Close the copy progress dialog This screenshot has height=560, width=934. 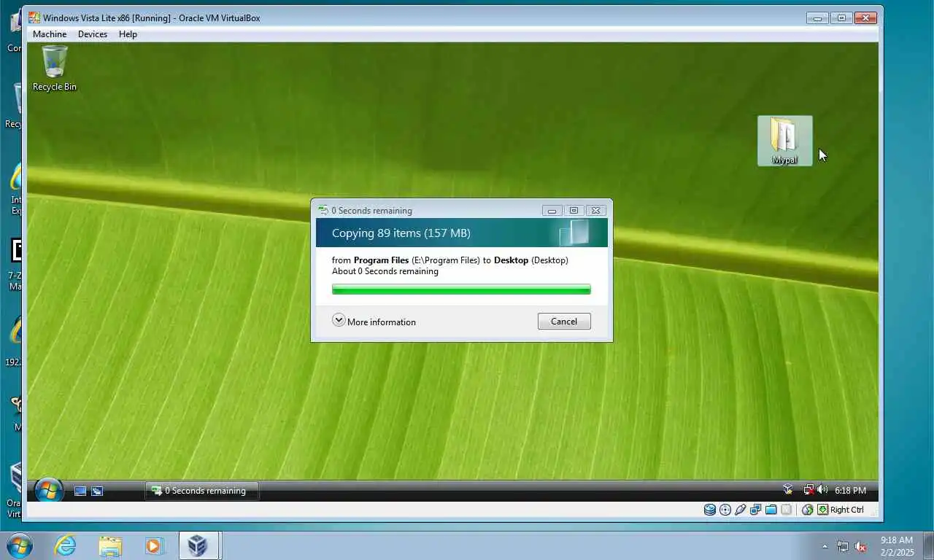pos(595,210)
